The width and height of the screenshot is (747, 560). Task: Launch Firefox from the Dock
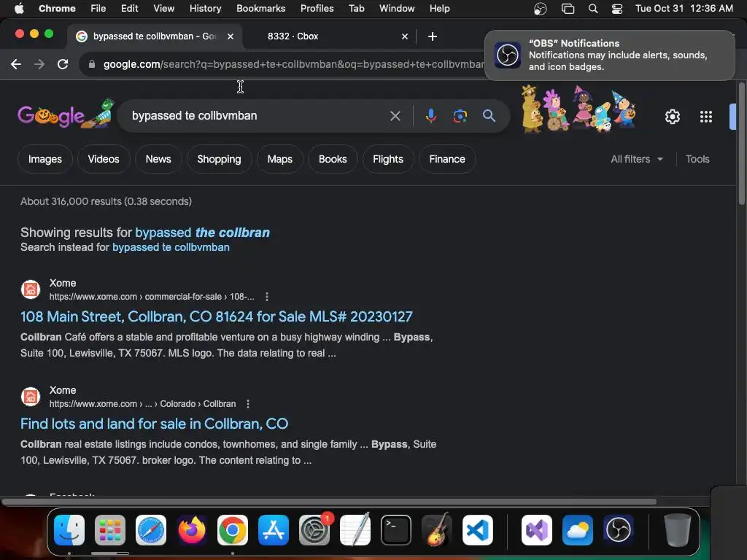pyautogui.click(x=192, y=530)
